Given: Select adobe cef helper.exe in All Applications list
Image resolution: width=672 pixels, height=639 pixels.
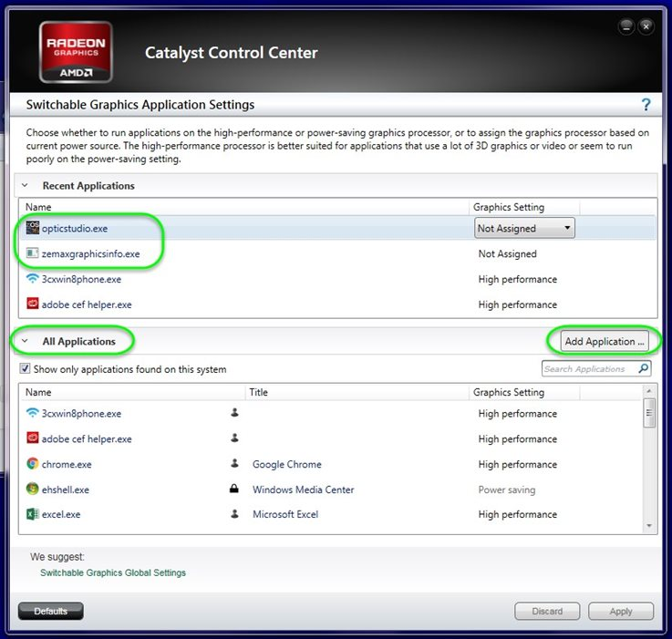Looking at the screenshot, I should click(x=87, y=438).
